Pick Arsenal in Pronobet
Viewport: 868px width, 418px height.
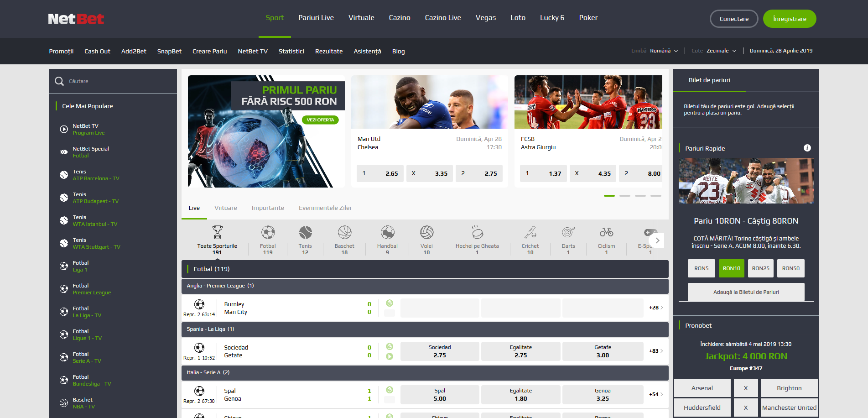[x=702, y=388]
